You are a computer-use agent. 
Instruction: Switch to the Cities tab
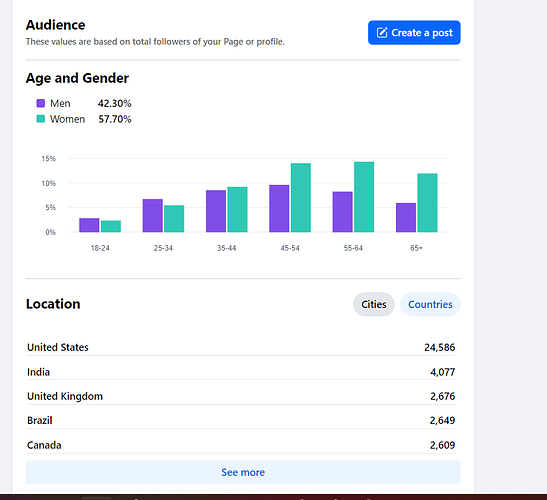click(x=374, y=304)
